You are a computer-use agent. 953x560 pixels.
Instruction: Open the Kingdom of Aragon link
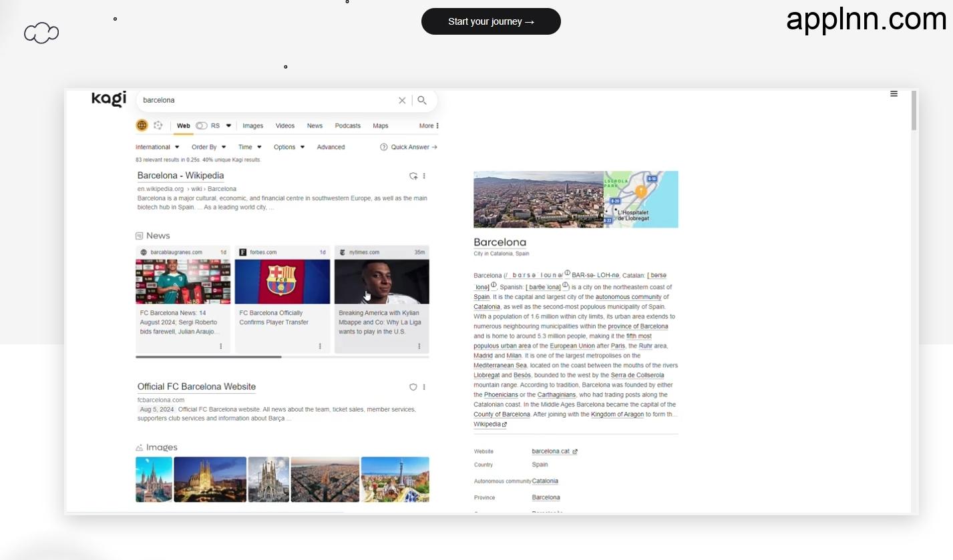[618, 414]
